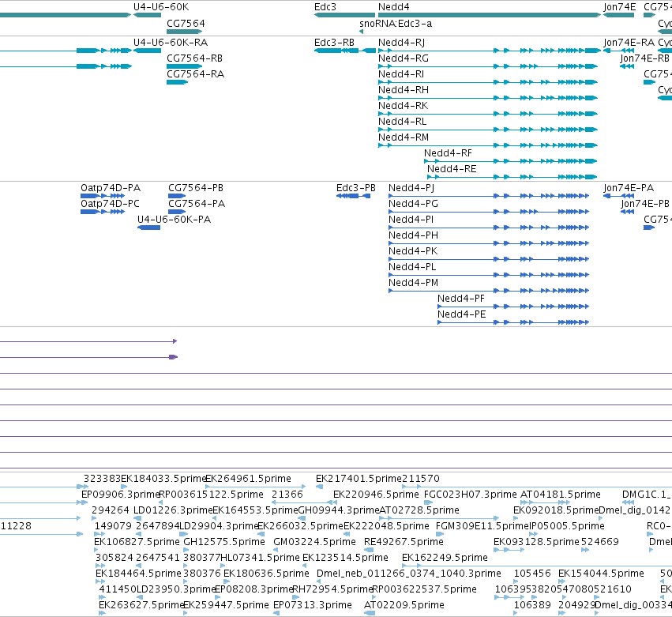This screenshot has width=672, height=617.
Task: Select transcript Jon74E-RA
Action: click(618, 51)
